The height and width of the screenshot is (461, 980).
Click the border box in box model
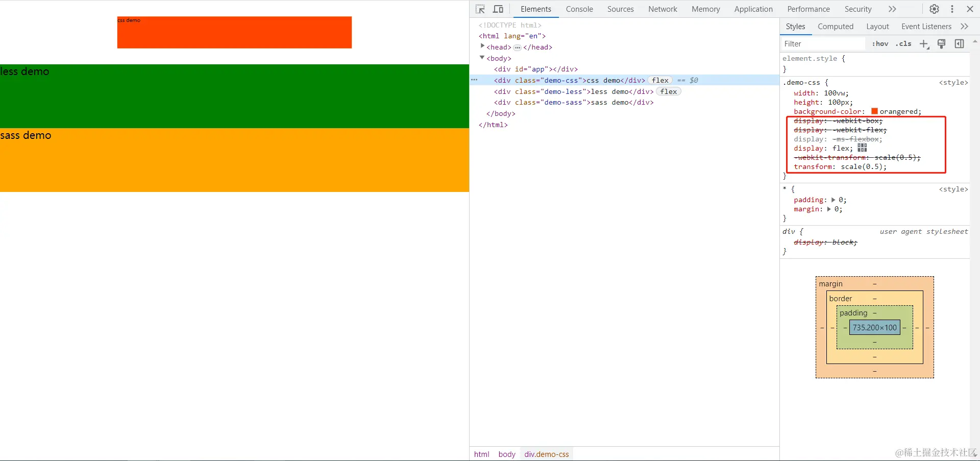click(875, 298)
